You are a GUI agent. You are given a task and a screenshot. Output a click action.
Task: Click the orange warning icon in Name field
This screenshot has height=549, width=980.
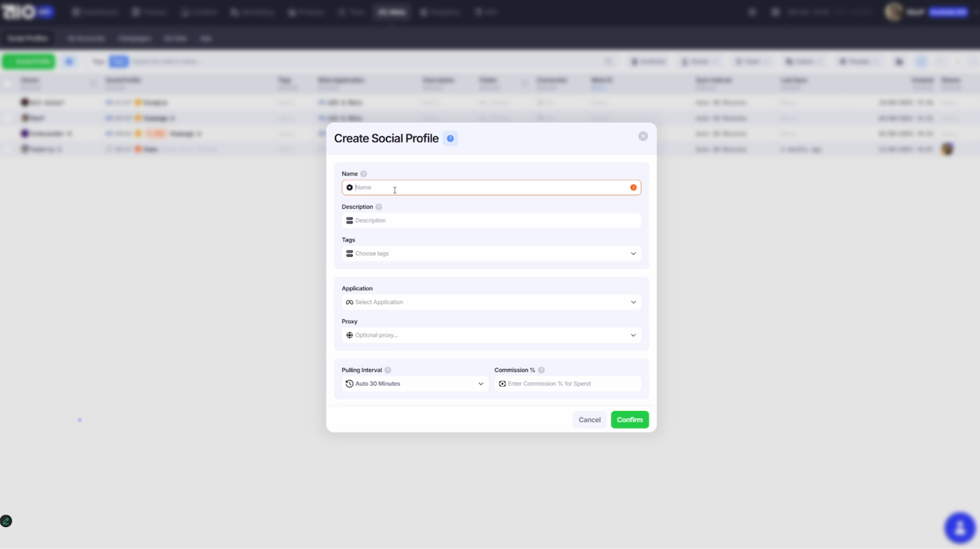tap(633, 187)
